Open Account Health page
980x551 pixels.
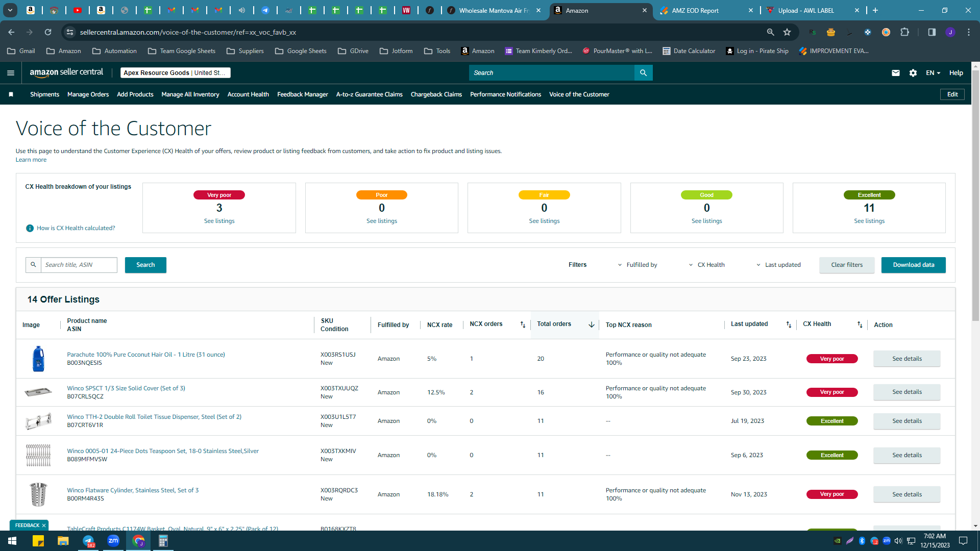tap(248, 94)
